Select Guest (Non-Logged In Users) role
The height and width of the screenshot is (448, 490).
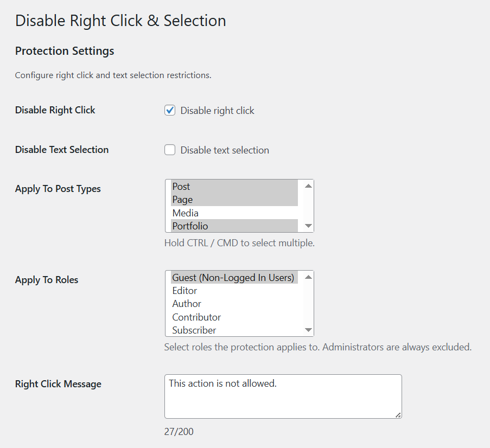[233, 278]
